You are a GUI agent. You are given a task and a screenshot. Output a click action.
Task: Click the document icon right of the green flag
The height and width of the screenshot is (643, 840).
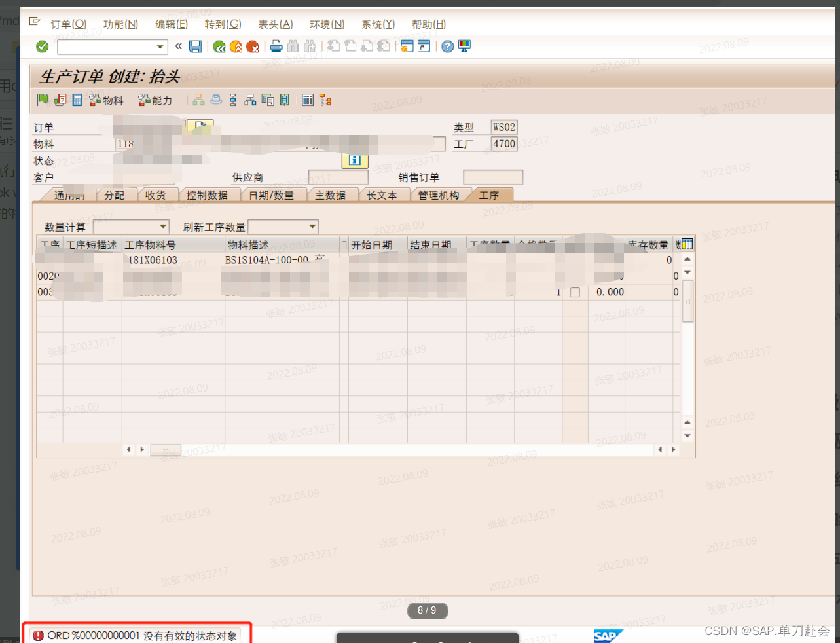point(60,100)
